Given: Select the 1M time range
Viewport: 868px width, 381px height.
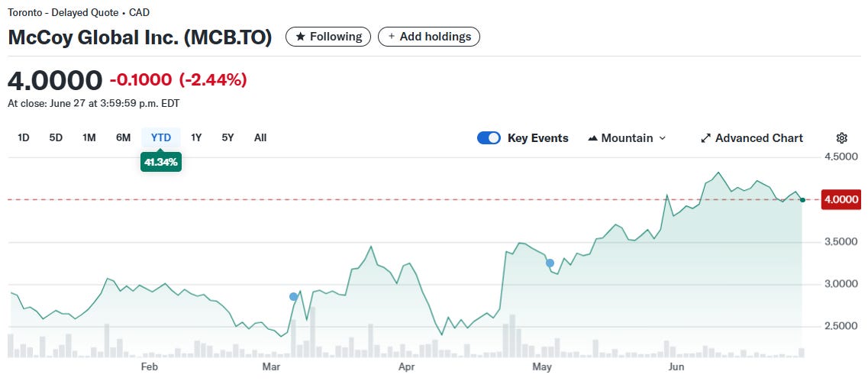Looking at the screenshot, I should 89,137.
